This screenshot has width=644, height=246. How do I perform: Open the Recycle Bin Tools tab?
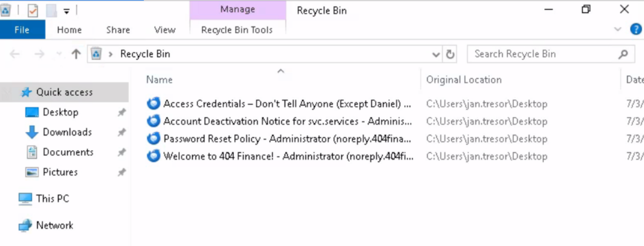pos(237,30)
